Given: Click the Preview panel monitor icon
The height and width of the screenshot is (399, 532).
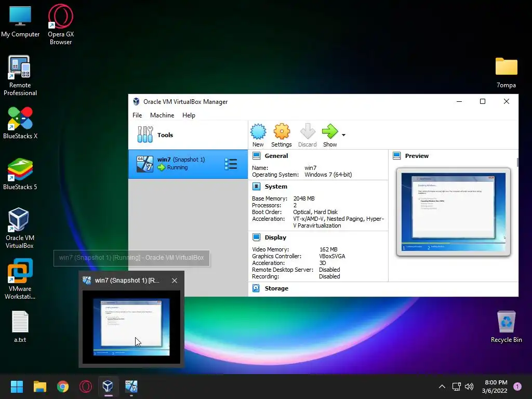Looking at the screenshot, I should coord(396,156).
